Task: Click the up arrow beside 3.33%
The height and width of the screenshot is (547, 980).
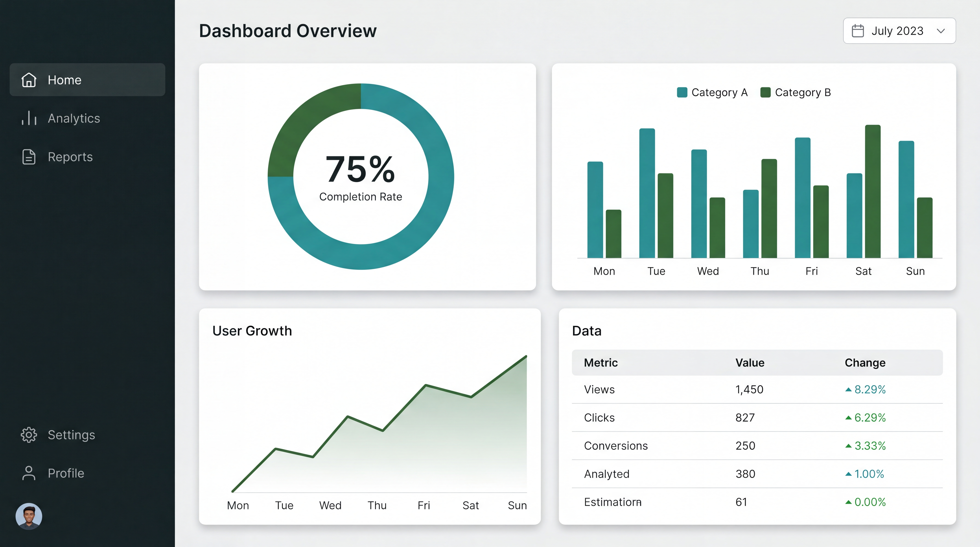Action: coord(848,446)
